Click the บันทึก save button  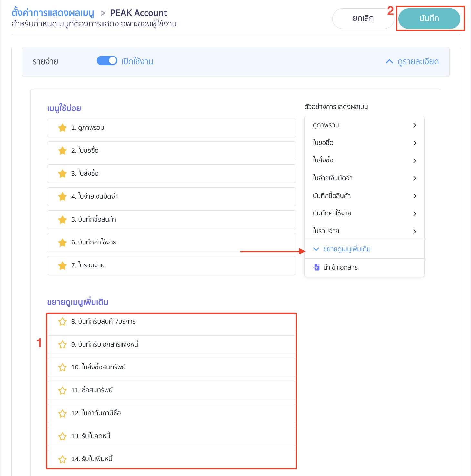click(429, 18)
